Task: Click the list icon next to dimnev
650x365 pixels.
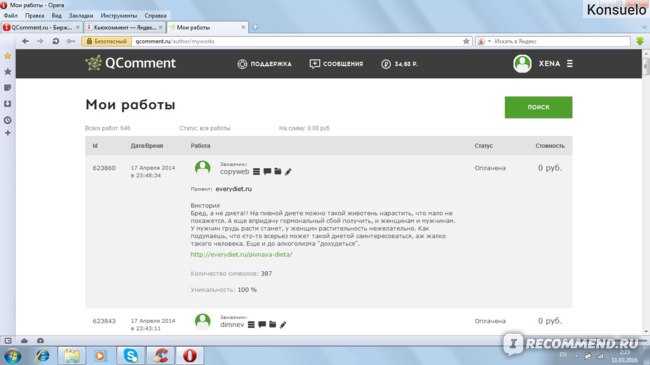Action: click(251, 324)
